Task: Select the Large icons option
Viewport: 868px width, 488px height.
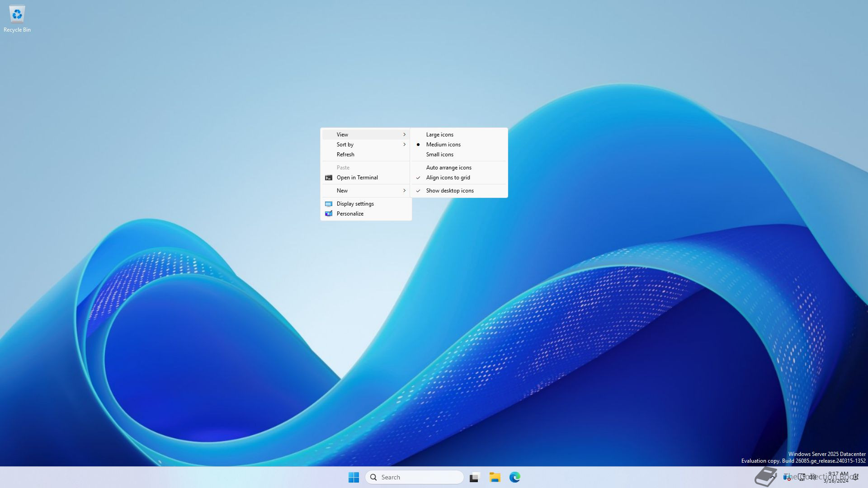Action: click(439, 135)
